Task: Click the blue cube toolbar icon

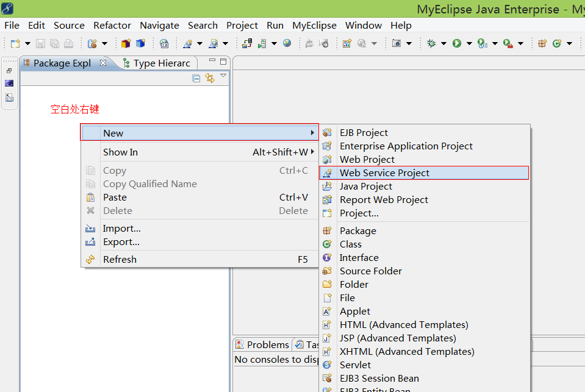Action: (141, 44)
